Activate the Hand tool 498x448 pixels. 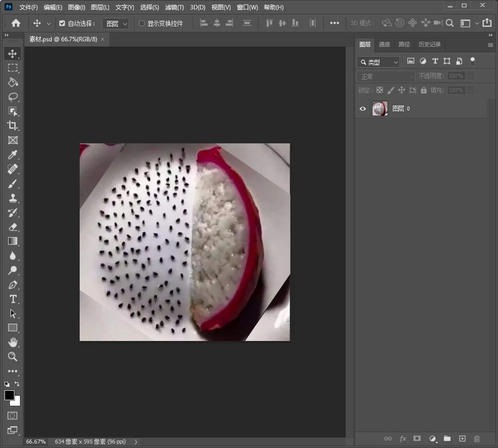(x=12, y=342)
